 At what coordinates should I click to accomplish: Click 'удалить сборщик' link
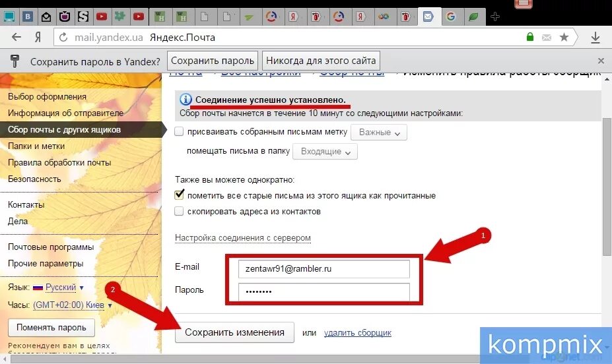358,333
